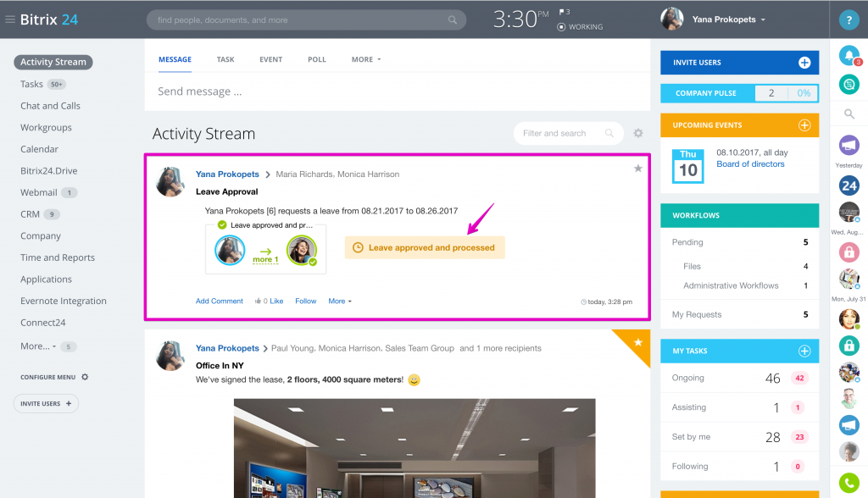This screenshot has height=498, width=868.
Task: Click the clock icon in Leave approved status
Action: pyautogui.click(x=359, y=248)
